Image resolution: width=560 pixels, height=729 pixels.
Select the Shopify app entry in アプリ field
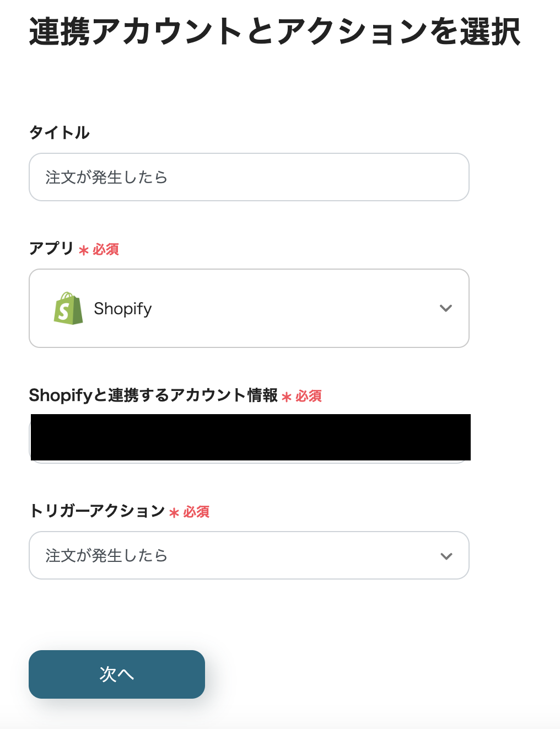(122, 309)
